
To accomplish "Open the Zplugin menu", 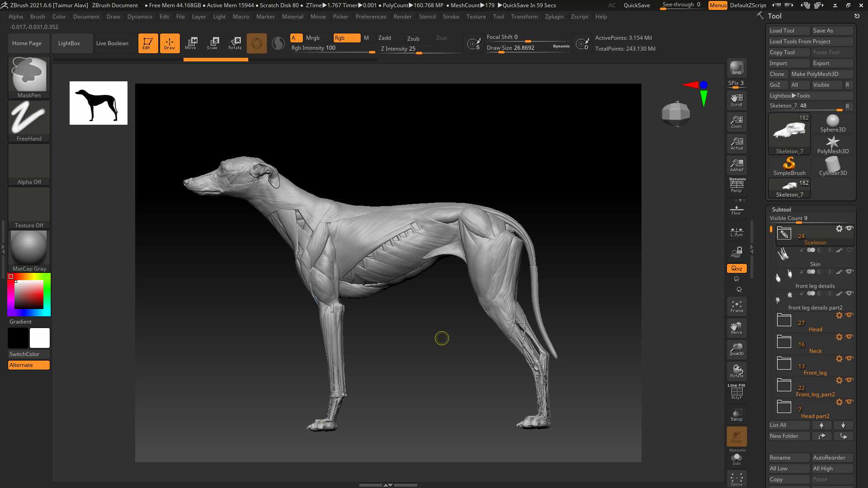I will (554, 17).
